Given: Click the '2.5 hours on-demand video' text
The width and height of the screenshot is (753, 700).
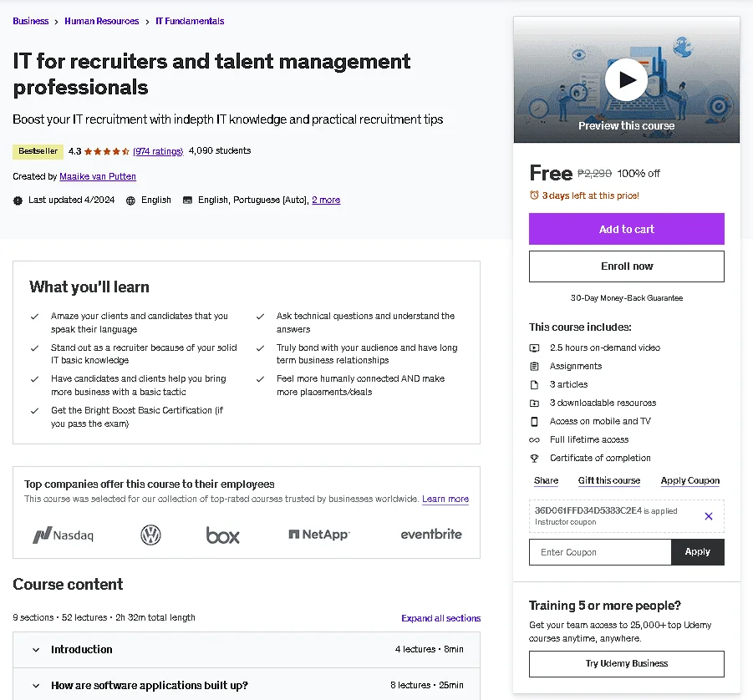Looking at the screenshot, I should (x=605, y=347).
